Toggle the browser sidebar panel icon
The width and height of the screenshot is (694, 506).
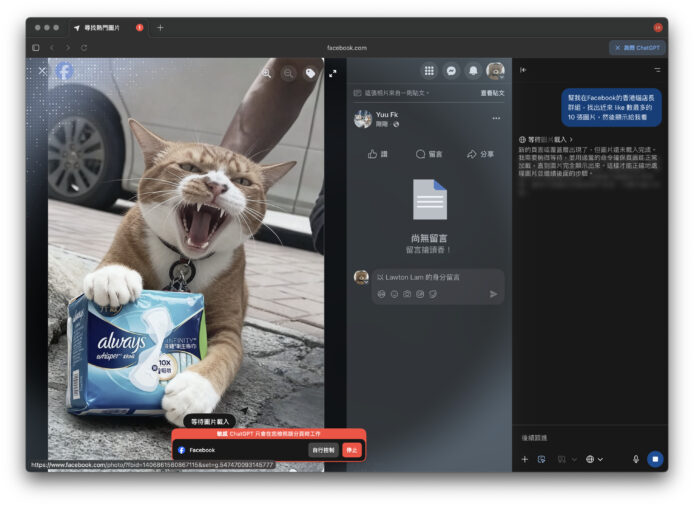click(36, 47)
